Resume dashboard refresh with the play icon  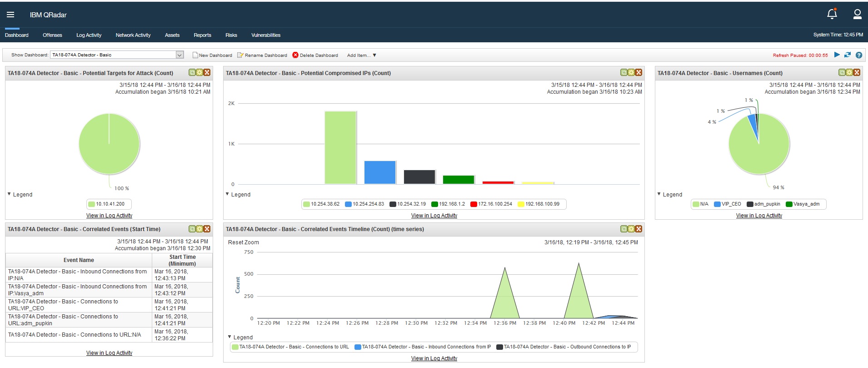[837, 55]
